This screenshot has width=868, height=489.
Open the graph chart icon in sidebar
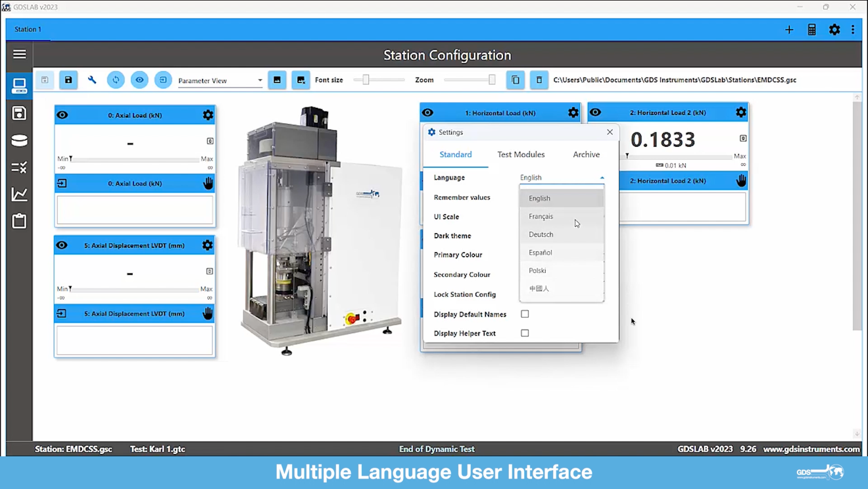(20, 194)
